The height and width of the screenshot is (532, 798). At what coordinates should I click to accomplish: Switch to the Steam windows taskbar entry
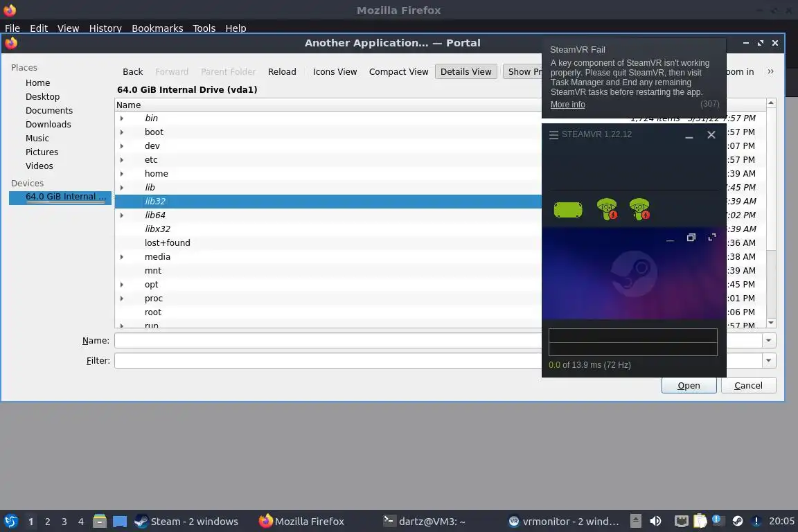coord(186,522)
